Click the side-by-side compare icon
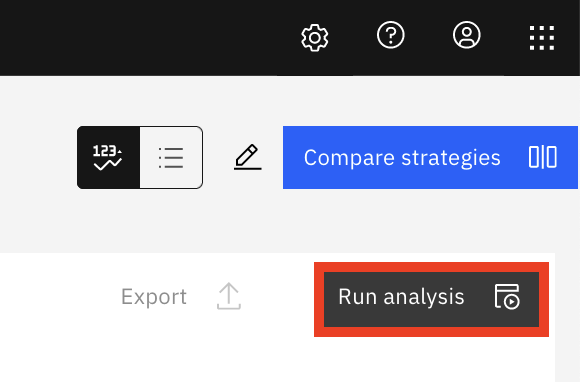580x382 pixels. (543, 157)
